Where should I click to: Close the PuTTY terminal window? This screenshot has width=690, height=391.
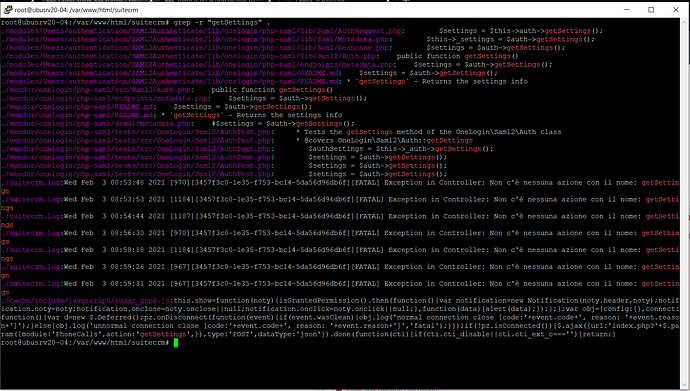point(676,10)
